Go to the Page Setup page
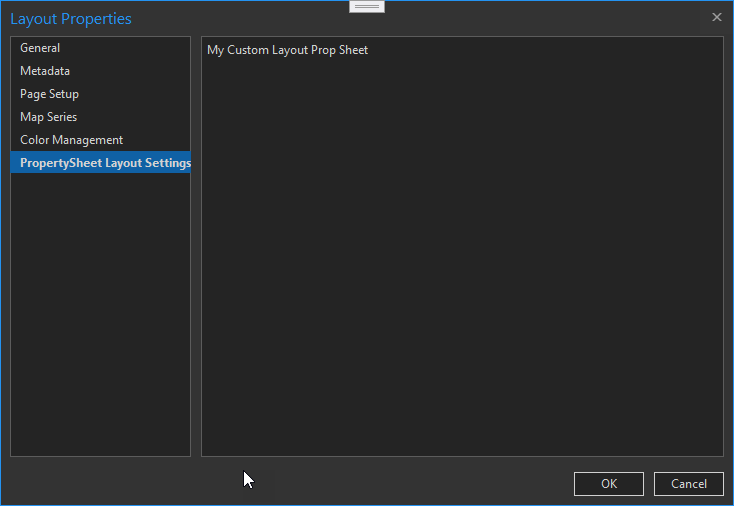The image size is (734, 506). (x=49, y=94)
